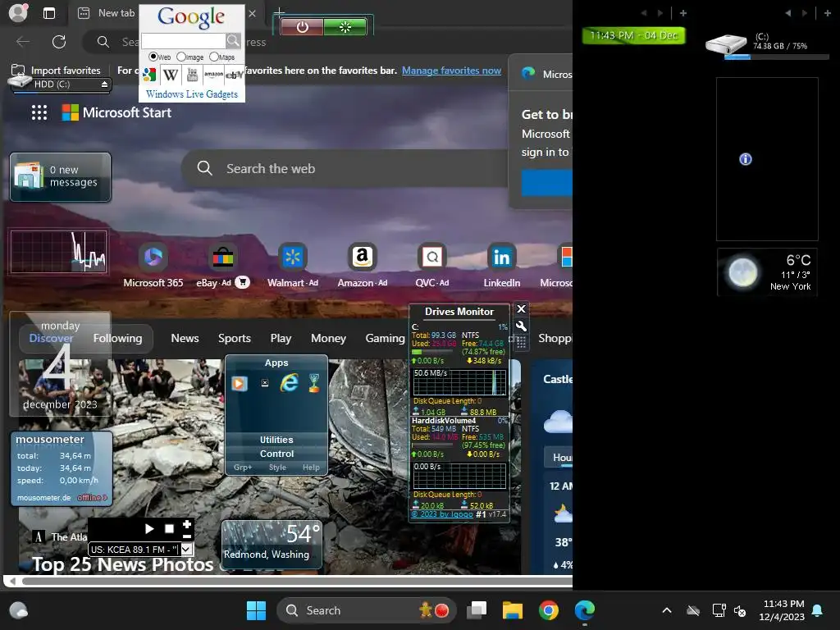Open the 0 new messages mail gadget
This screenshot has height=630, width=840.
[61, 177]
